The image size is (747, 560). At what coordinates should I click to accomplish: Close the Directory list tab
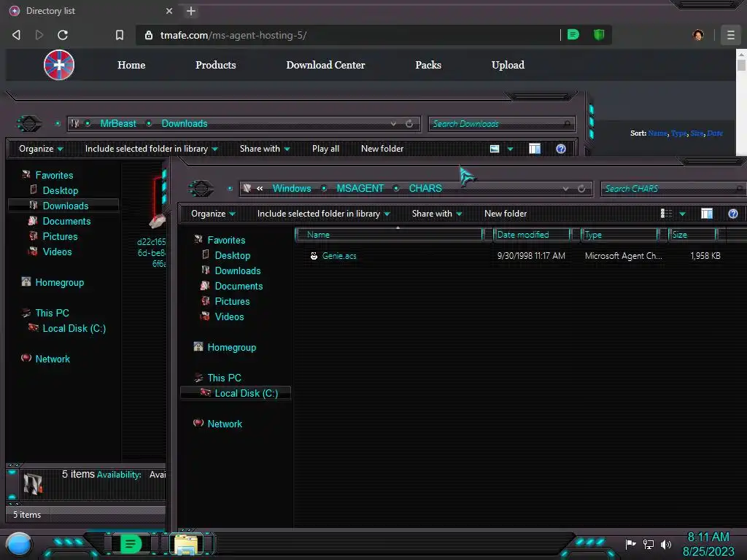[x=169, y=10]
